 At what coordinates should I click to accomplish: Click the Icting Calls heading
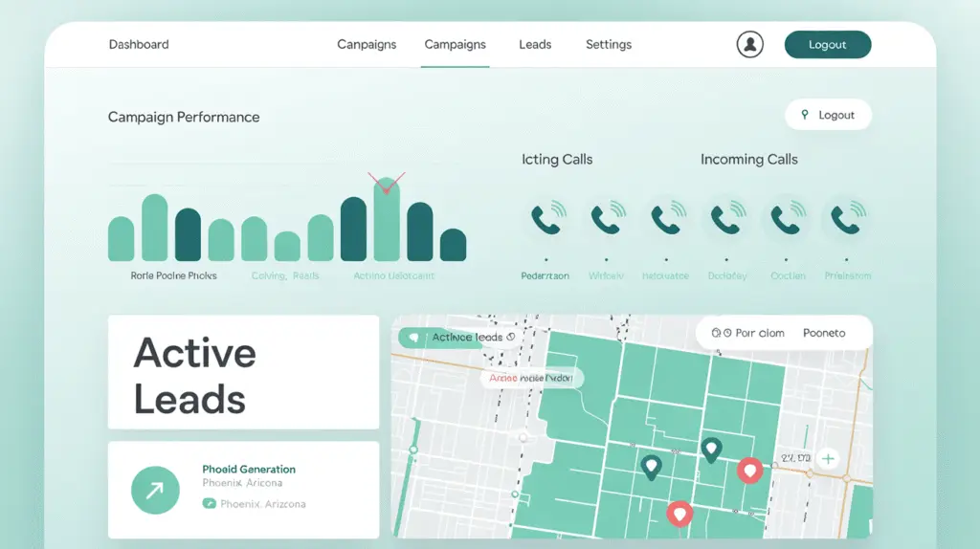[x=557, y=160]
